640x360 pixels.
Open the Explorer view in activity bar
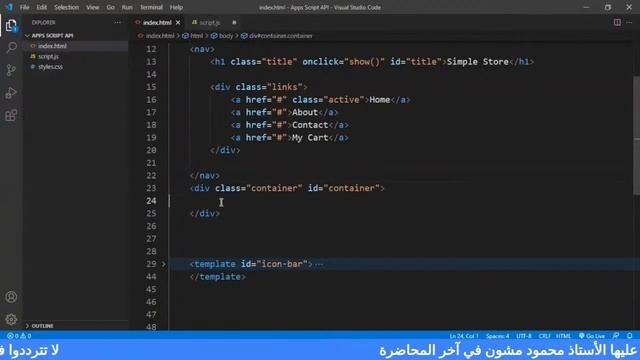coord(11,26)
